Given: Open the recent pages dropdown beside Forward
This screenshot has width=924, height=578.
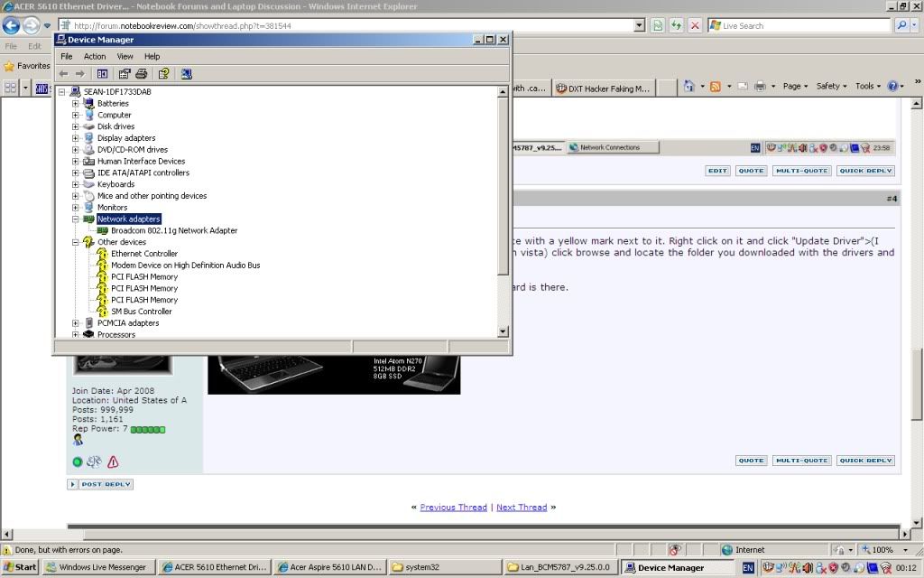Looking at the screenshot, I should pos(47,26).
